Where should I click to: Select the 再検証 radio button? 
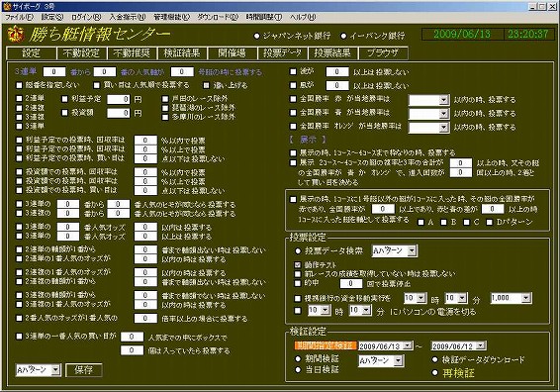click(434, 373)
